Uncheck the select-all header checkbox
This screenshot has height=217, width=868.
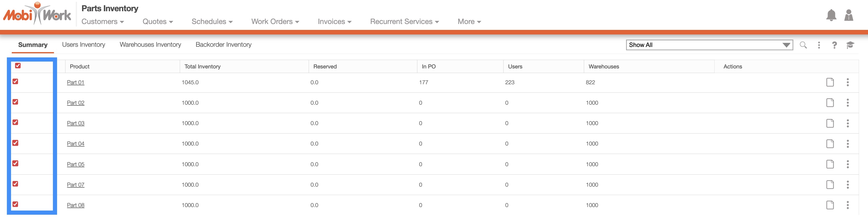pos(18,66)
